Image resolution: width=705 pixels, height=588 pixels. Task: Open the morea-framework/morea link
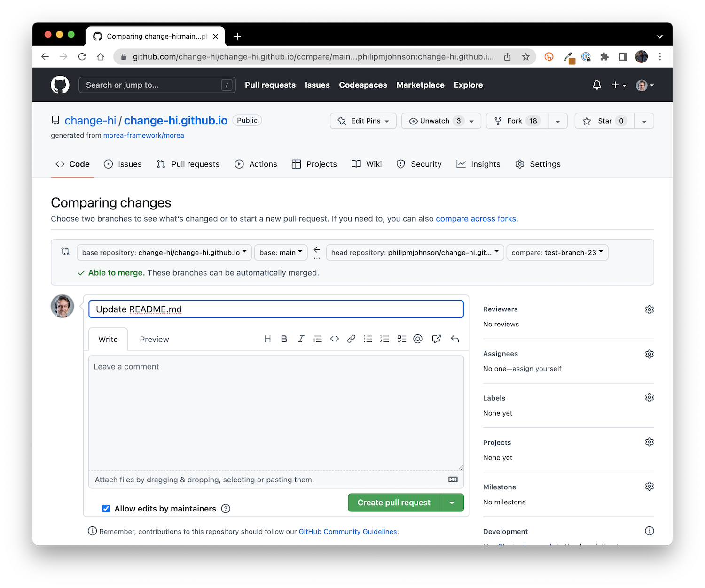tap(143, 135)
